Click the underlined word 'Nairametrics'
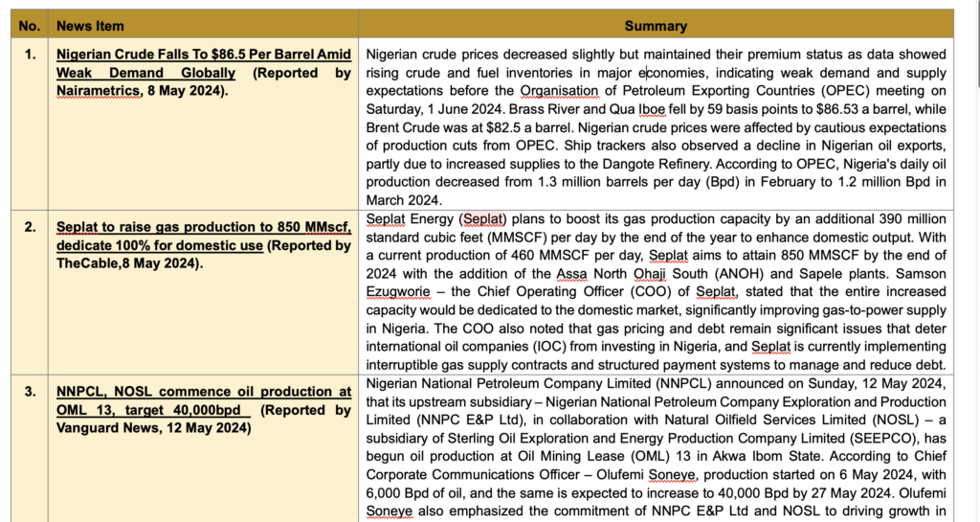Viewport: 980px width, 522px height. tap(99, 91)
